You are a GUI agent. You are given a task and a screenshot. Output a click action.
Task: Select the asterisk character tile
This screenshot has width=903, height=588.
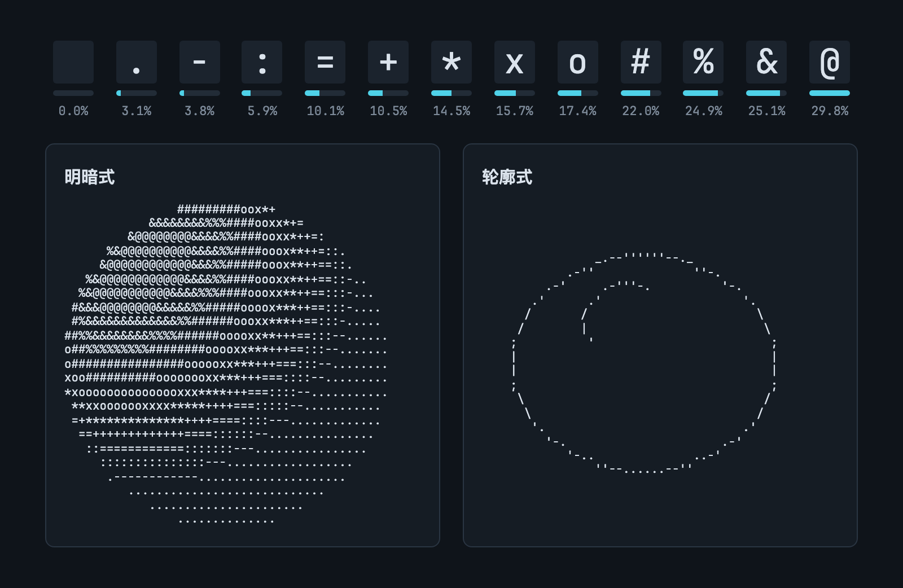tap(451, 62)
